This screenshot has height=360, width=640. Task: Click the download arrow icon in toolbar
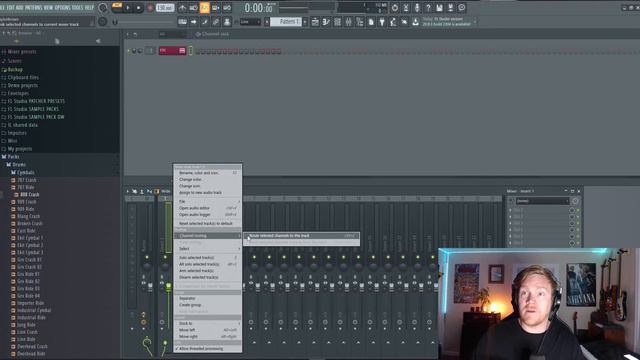pyautogui.click(x=415, y=22)
